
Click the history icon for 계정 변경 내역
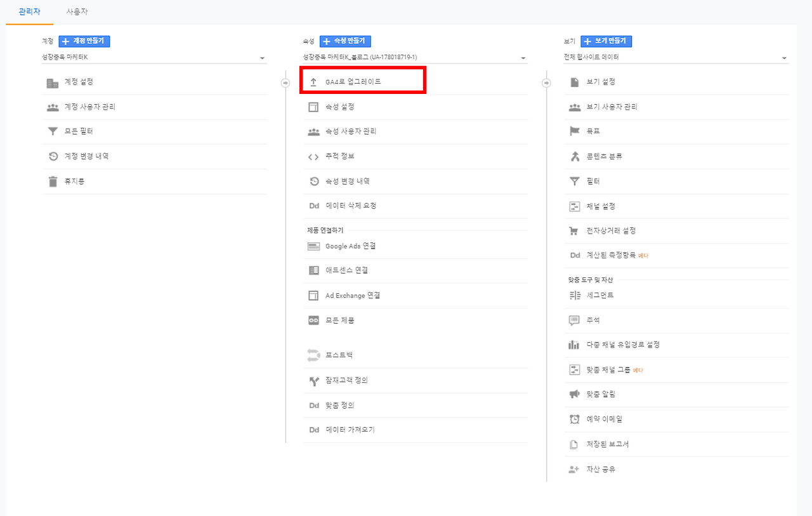coord(53,156)
